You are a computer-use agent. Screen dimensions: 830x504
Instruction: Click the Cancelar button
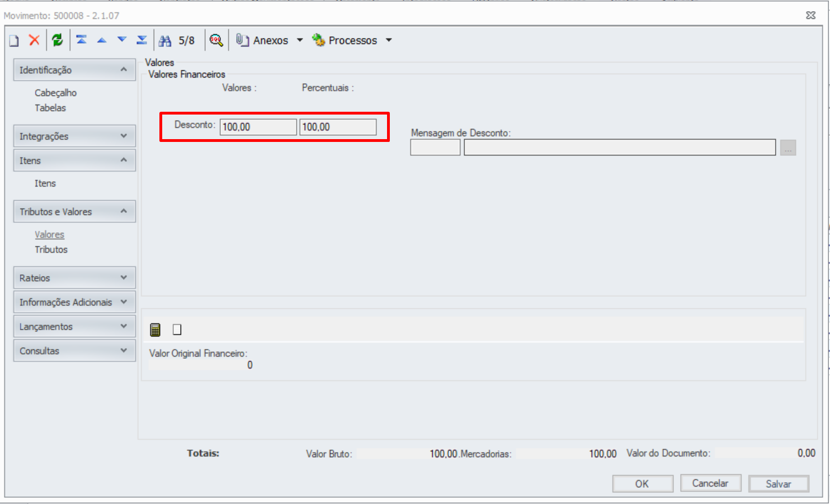click(x=710, y=483)
